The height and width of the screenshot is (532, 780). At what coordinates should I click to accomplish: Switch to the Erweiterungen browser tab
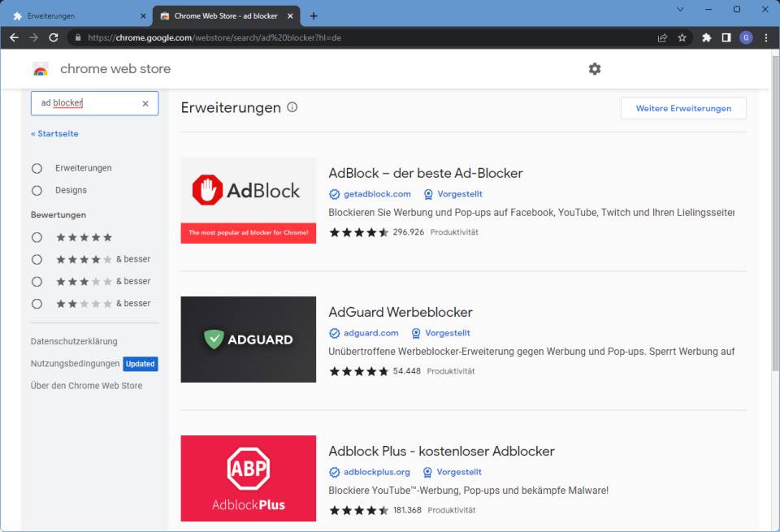click(x=77, y=16)
